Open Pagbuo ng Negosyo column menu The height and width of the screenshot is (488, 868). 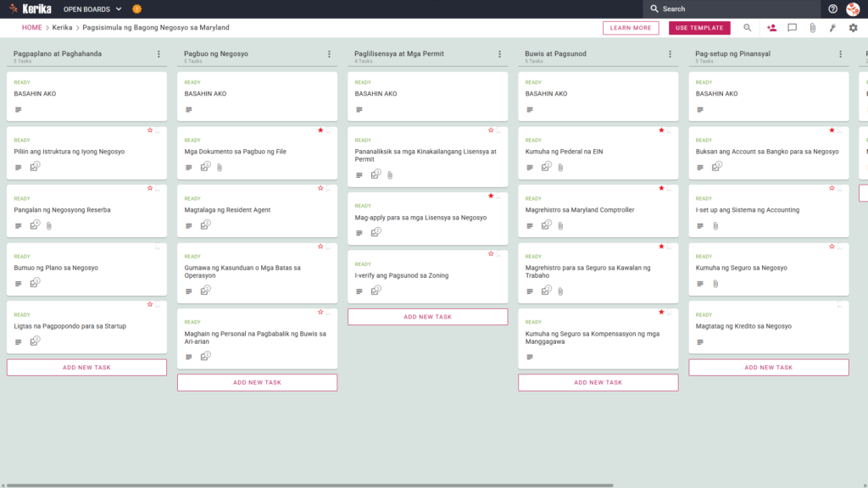(x=330, y=54)
